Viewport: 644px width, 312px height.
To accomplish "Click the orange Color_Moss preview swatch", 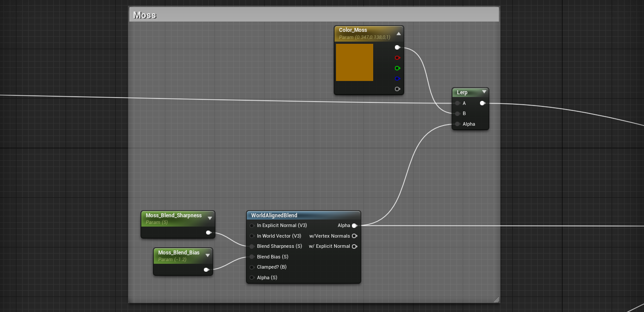I will 355,62.
